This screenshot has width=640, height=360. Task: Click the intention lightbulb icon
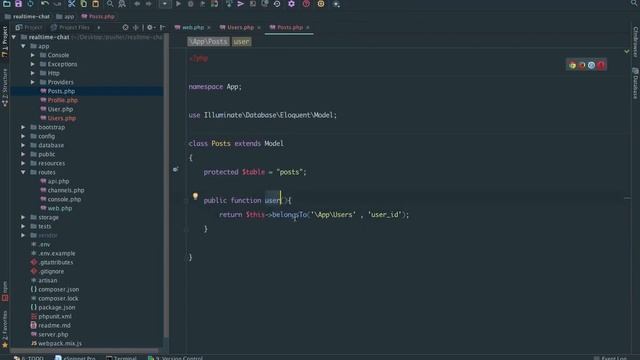coord(195,196)
